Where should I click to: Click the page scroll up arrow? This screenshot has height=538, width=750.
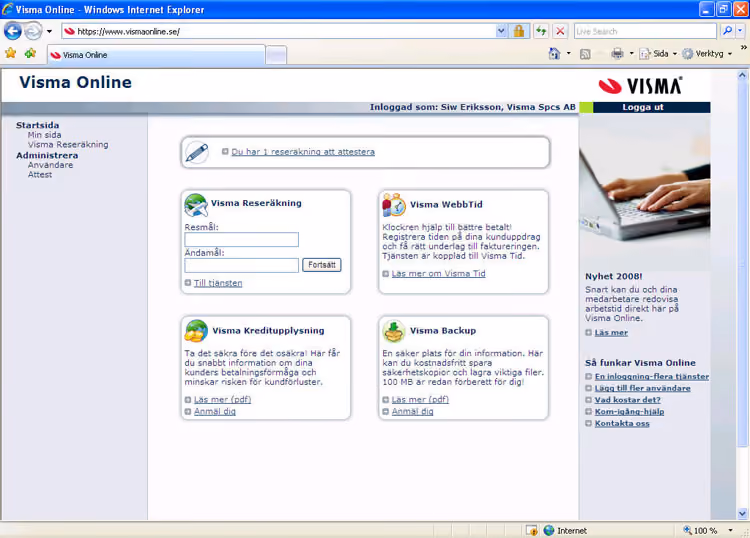click(742, 75)
